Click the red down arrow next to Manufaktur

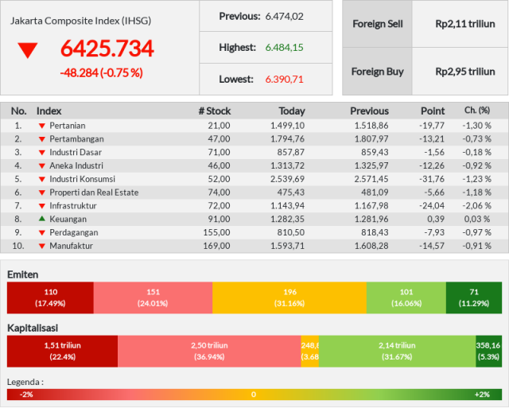tap(42, 246)
